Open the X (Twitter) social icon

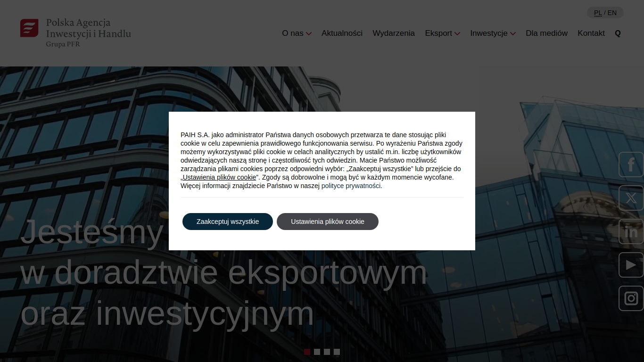(x=631, y=198)
